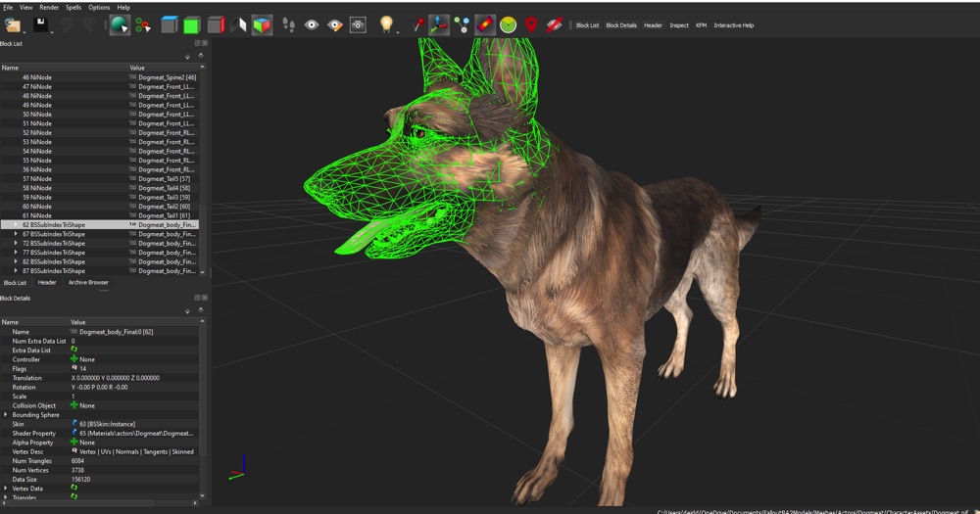The image size is (980, 514).
Task: Expand the 72 BSSubIndexTriShape row
Action: 16,243
